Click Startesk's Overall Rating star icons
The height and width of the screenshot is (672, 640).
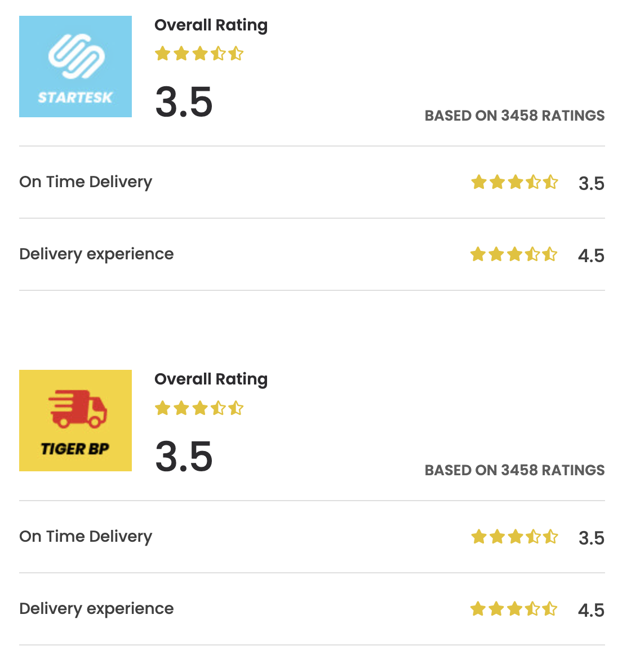[199, 54]
